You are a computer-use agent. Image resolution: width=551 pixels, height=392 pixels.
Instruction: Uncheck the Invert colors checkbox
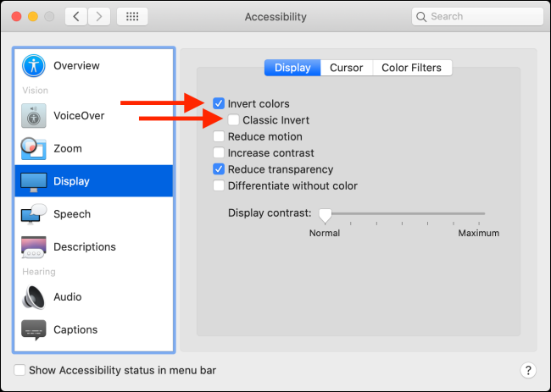219,104
